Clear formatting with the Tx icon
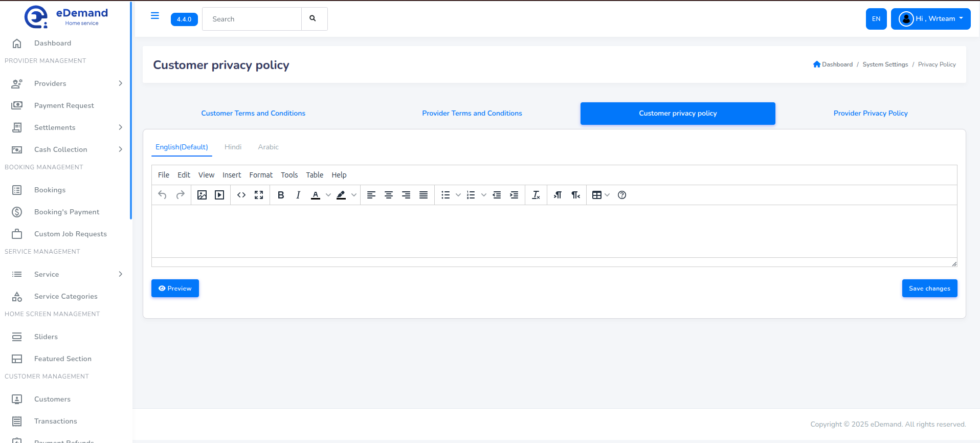 click(x=536, y=195)
